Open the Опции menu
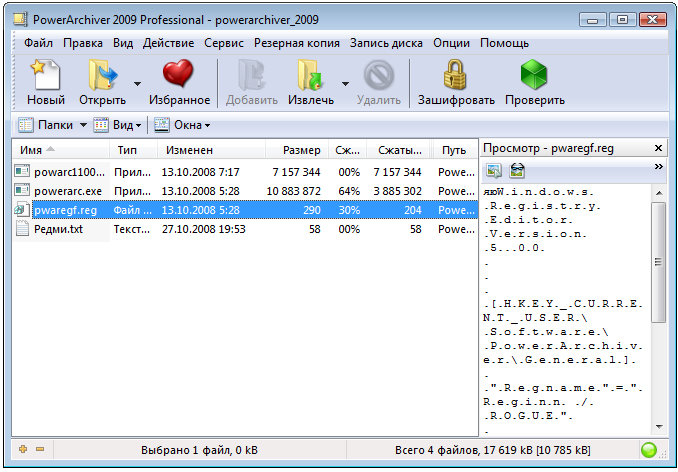678x472 pixels. 451,43
